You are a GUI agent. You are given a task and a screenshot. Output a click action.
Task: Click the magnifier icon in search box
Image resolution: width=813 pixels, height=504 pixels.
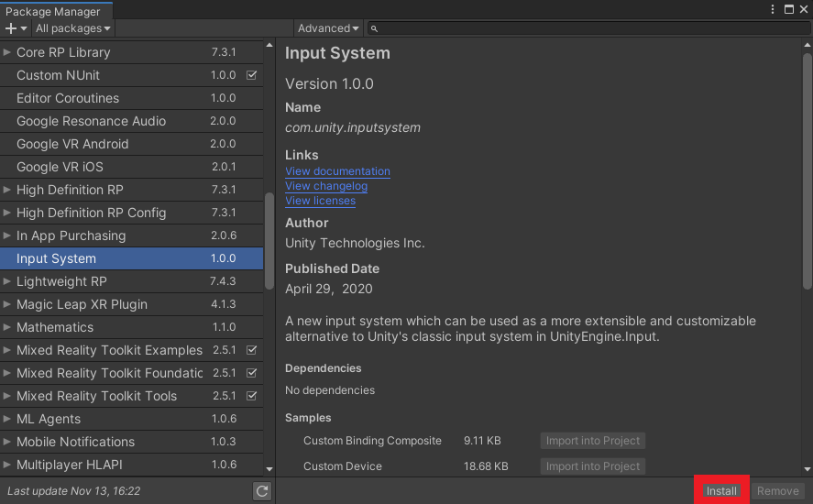(374, 28)
